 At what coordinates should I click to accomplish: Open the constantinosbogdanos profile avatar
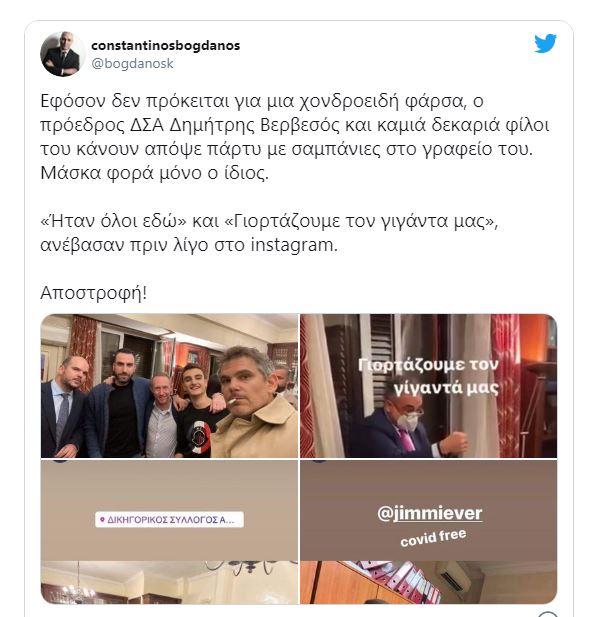[x=63, y=54]
